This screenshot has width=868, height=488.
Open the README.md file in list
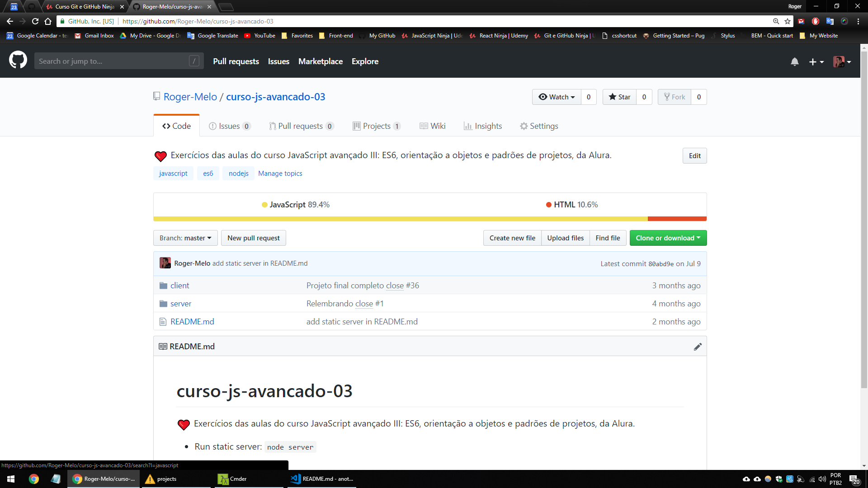point(192,322)
